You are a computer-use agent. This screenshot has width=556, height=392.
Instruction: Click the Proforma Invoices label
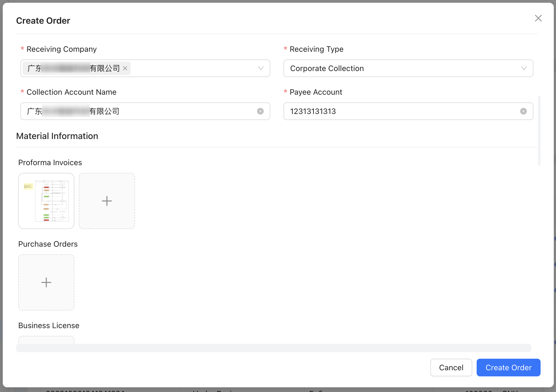[x=50, y=162]
